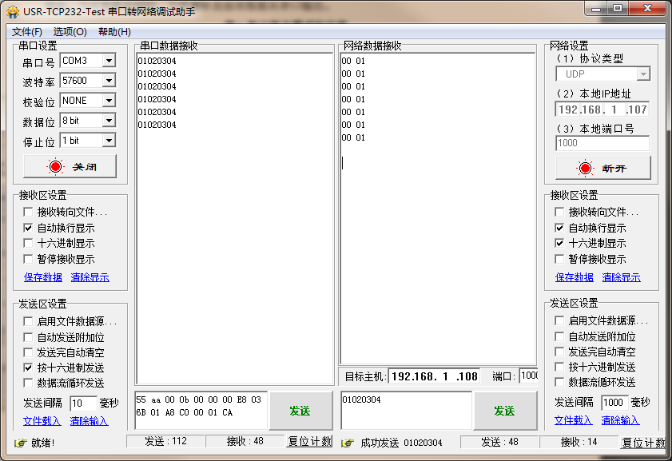Viewport: 672px width, 461px height.
Task: Uncheck network 十六进制显示 in right receive settings
Action: 560,243
